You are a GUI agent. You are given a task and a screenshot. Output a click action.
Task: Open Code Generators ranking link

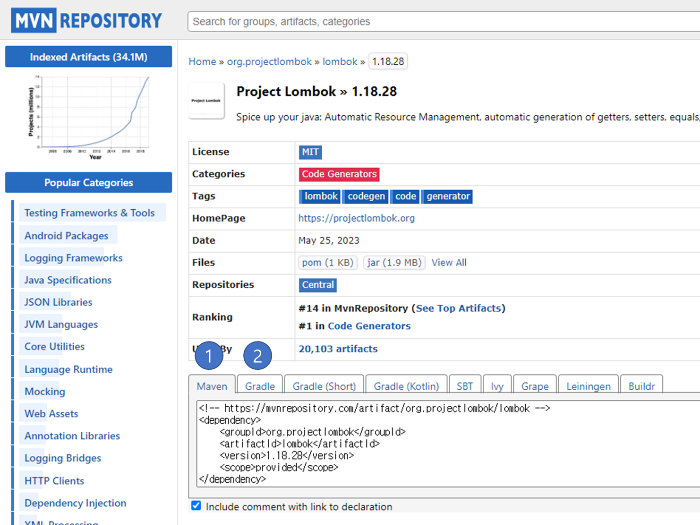coord(369,326)
